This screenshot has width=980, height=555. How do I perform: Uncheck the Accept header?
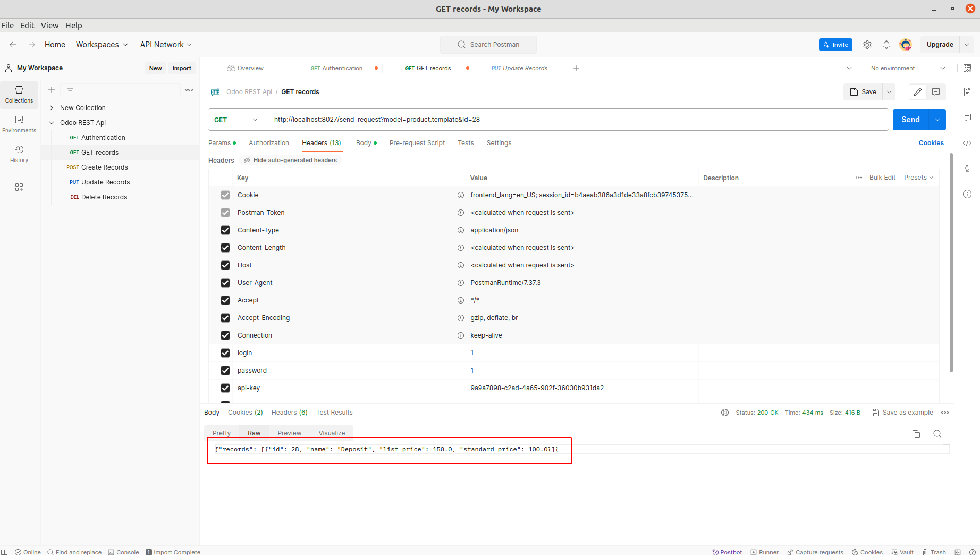coord(225,300)
